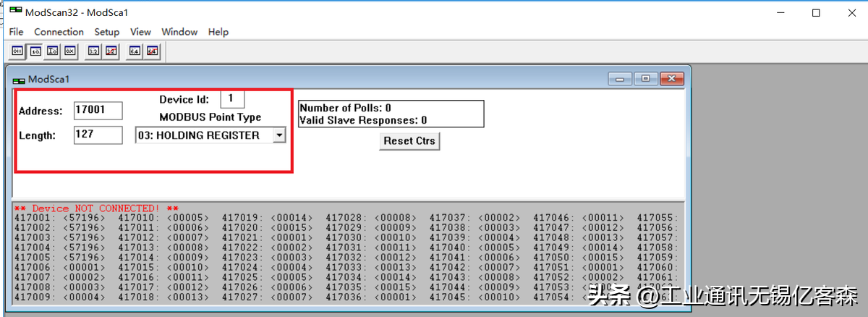Select the decimal data display icon

pos(35,51)
